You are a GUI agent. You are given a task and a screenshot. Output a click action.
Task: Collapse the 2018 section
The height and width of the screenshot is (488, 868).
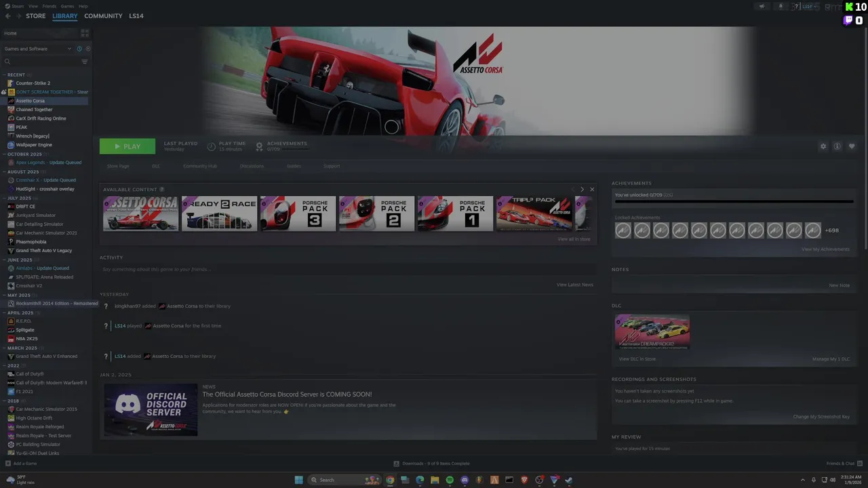click(x=4, y=401)
